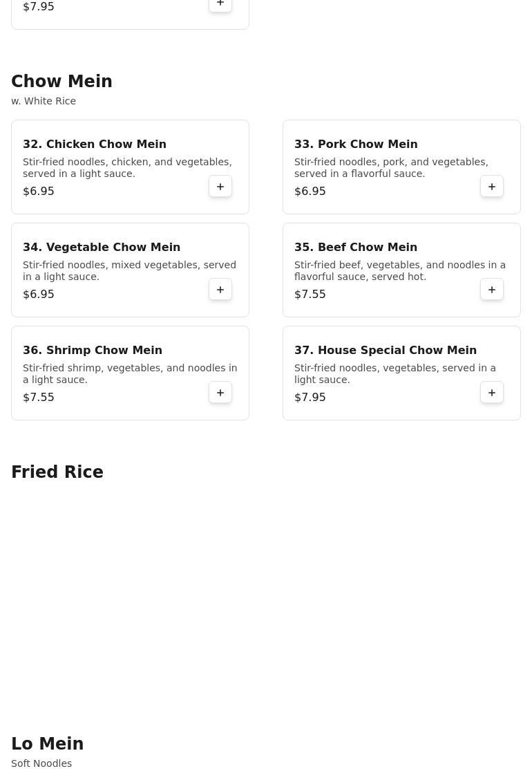Screen dimensions: 532x780
Task: Click the 'Soft Noodles' subtitle under Lo Mein
Action: click(41, 763)
